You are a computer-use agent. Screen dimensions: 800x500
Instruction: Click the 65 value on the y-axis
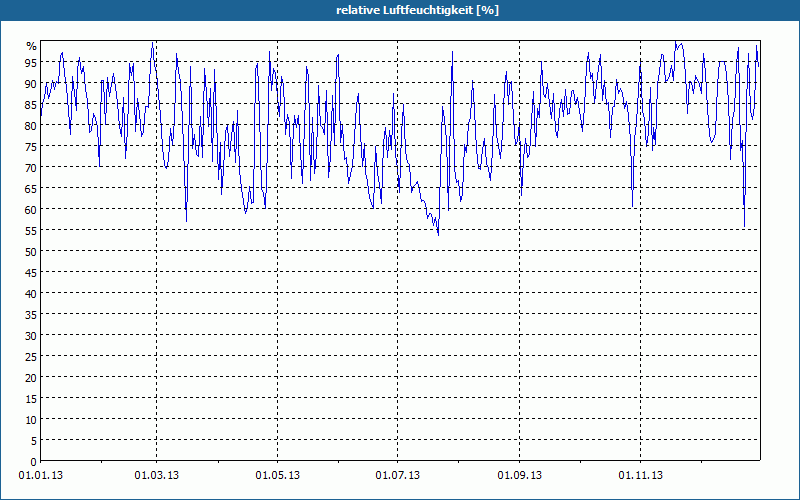(x=31, y=189)
